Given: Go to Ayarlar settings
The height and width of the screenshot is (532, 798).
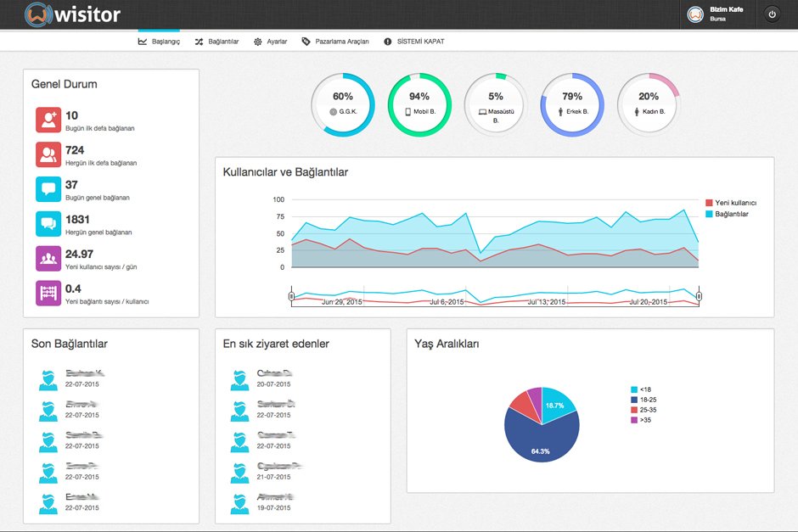Looking at the screenshot, I should [271, 42].
